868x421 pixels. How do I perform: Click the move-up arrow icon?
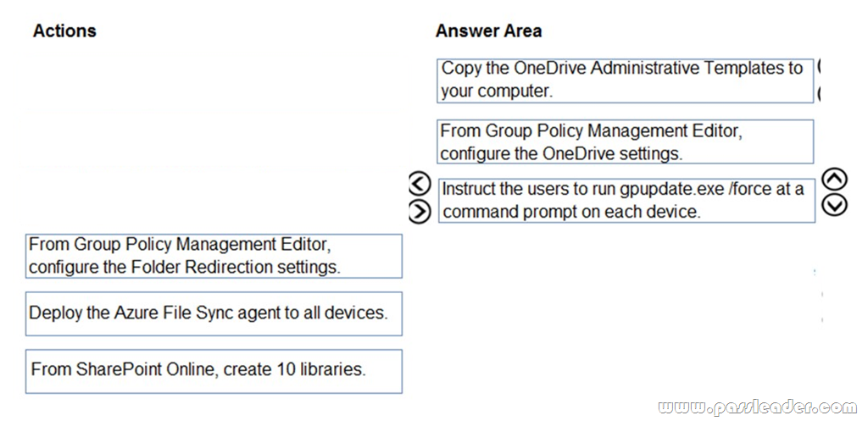835,179
